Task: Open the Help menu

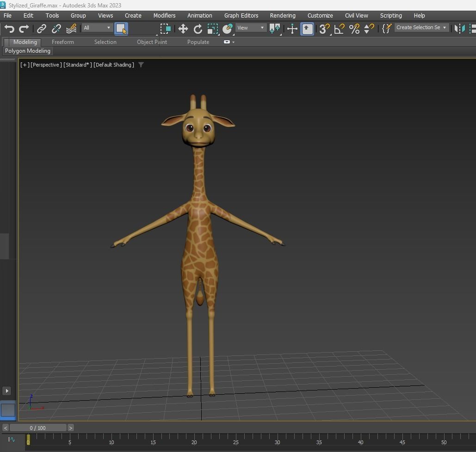Action: (x=419, y=15)
